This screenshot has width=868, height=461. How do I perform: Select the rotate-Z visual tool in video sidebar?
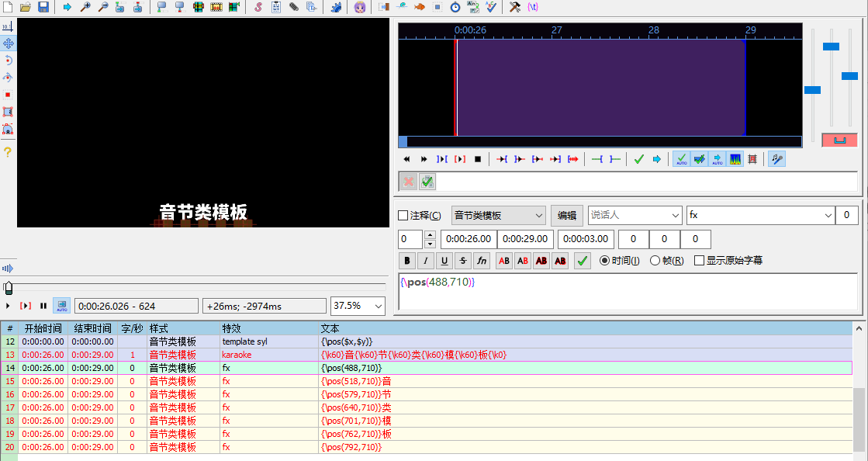click(x=8, y=60)
